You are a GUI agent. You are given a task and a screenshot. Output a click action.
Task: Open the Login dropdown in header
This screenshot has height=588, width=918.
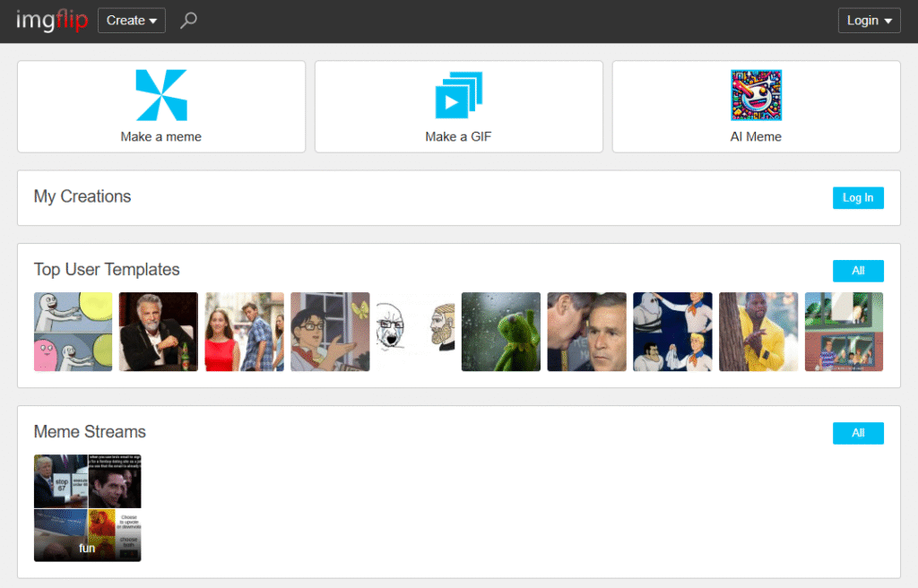click(869, 21)
